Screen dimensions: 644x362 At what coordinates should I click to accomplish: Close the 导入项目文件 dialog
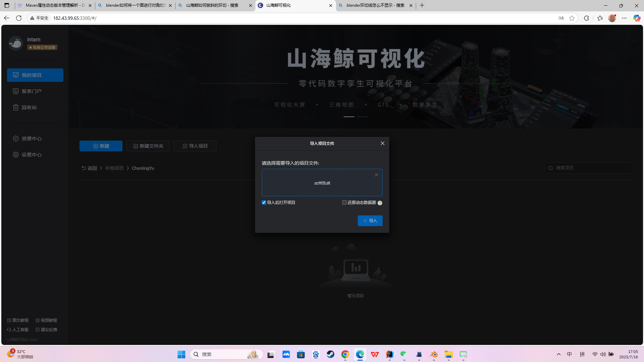[383, 143]
